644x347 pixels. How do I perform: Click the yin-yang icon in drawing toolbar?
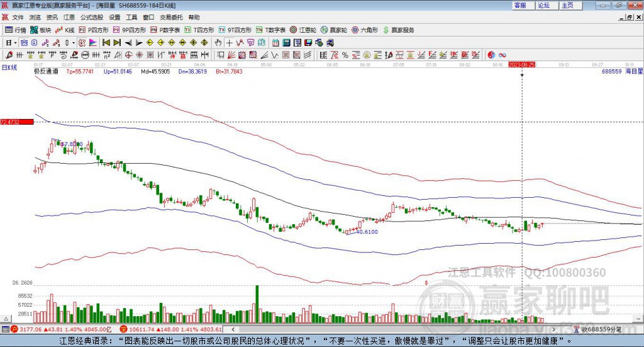click(x=491, y=55)
